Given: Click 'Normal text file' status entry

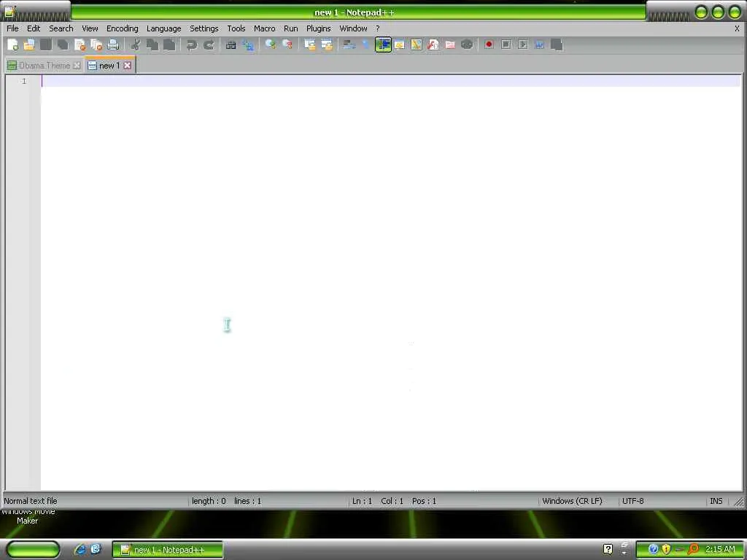Looking at the screenshot, I should click(x=31, y=501).
